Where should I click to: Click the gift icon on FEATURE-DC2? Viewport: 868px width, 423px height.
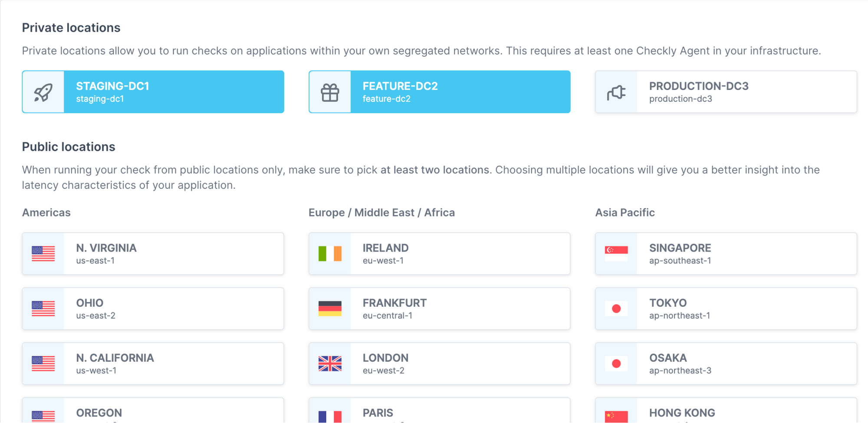(x=330, y=92)
